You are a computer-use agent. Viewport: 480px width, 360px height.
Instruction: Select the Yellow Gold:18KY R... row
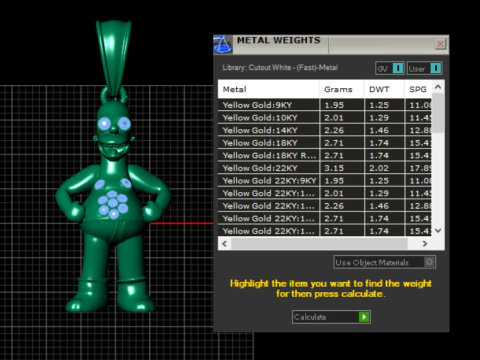click(325, 156)
